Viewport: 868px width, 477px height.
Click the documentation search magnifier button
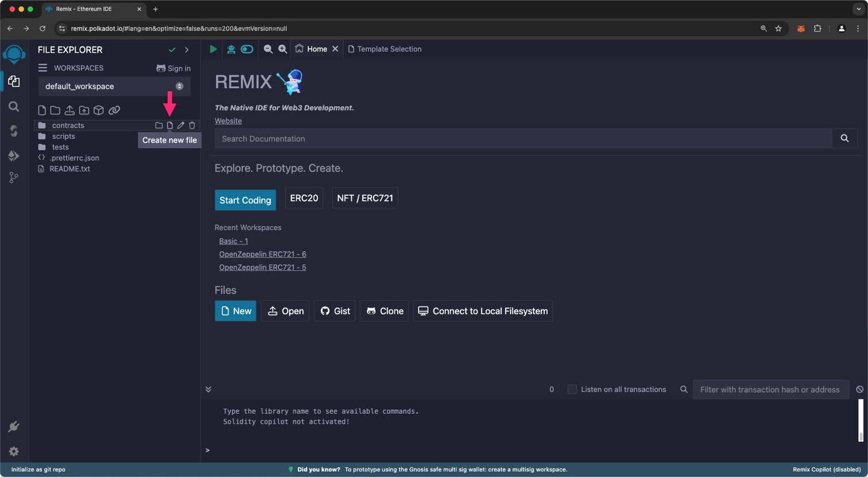pos(844,138)
